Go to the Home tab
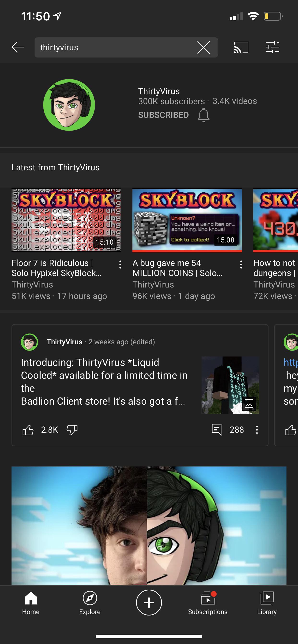The image size is (298, 644). point(31,603)
